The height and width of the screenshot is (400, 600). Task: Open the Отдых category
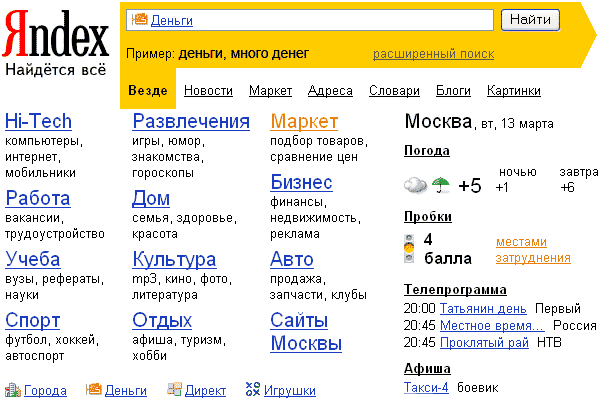pos(162,320)
